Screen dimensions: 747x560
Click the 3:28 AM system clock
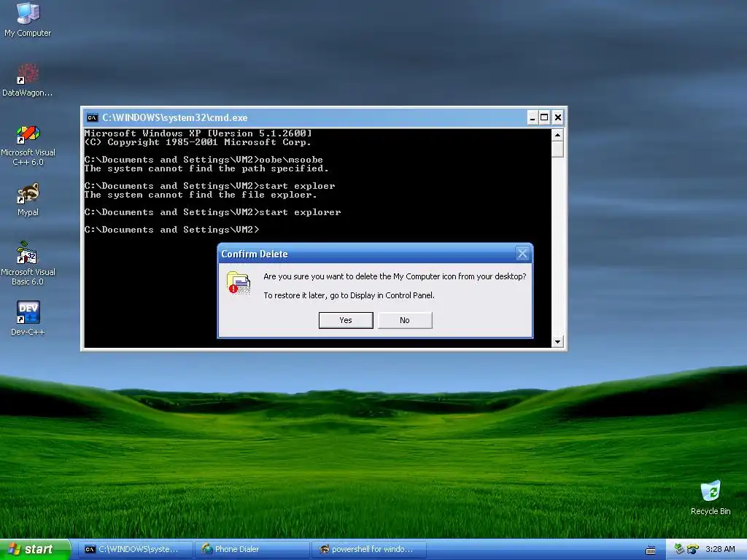point(720,550)
